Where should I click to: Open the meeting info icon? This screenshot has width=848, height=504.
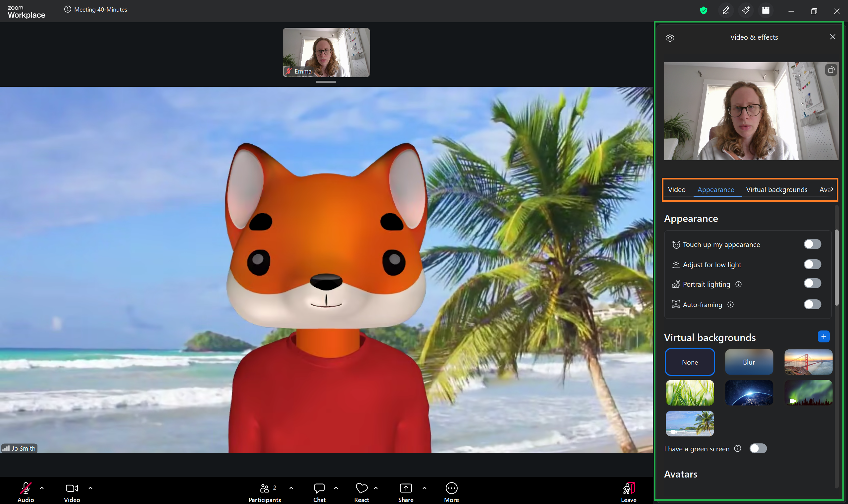click(68, 10)
